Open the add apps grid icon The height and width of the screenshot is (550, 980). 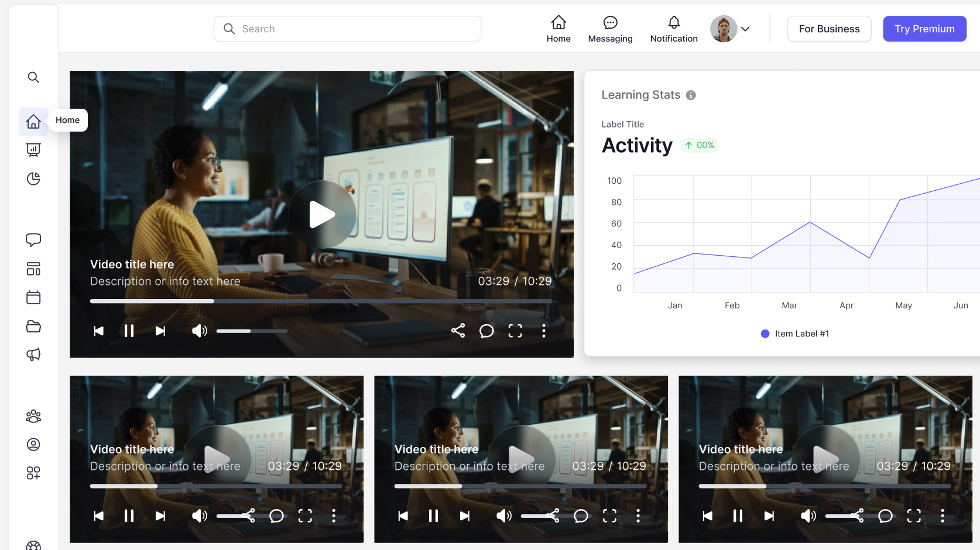33,473
